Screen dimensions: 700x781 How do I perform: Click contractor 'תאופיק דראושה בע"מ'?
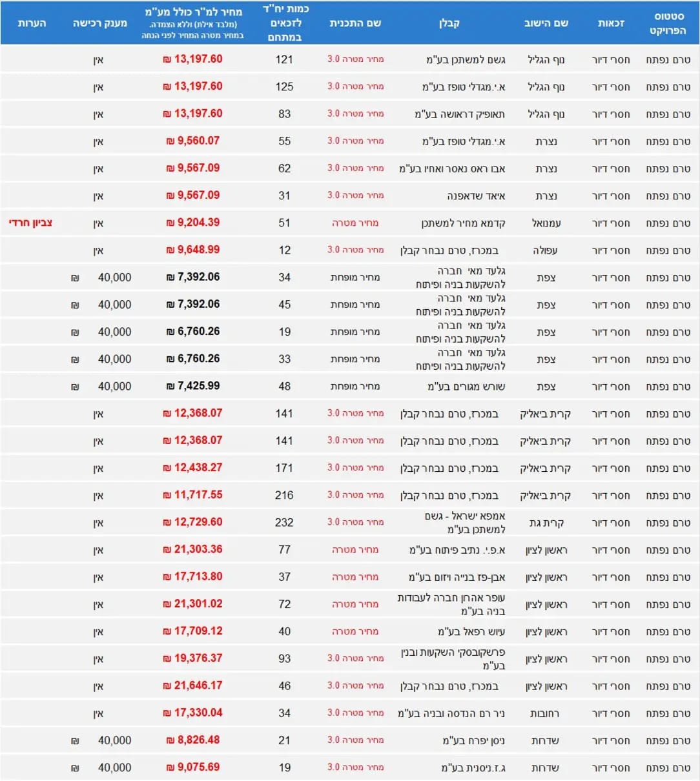click(460, 114)
